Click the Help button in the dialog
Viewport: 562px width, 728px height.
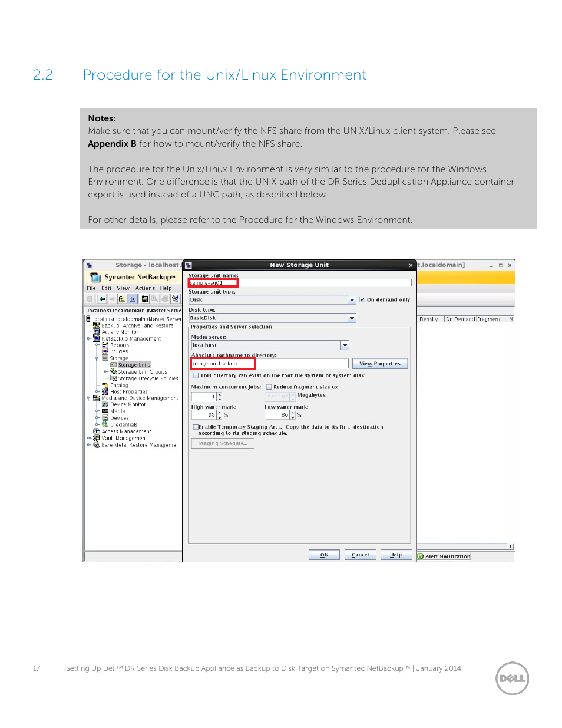396,555
